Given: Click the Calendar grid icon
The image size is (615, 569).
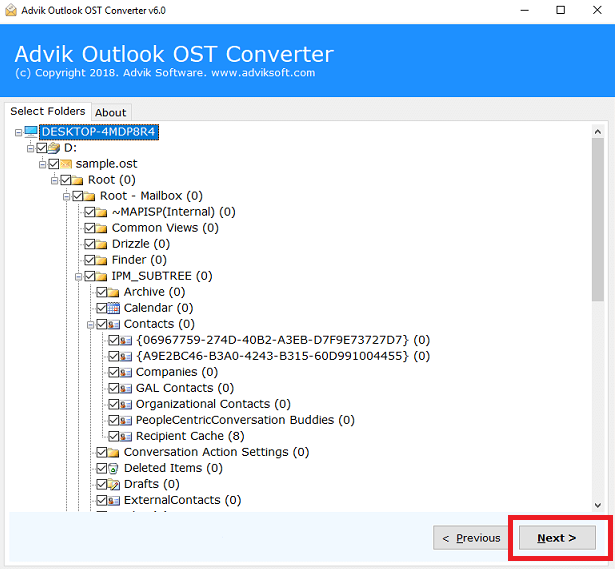Looking at the screenshot, I should point(113,308).
